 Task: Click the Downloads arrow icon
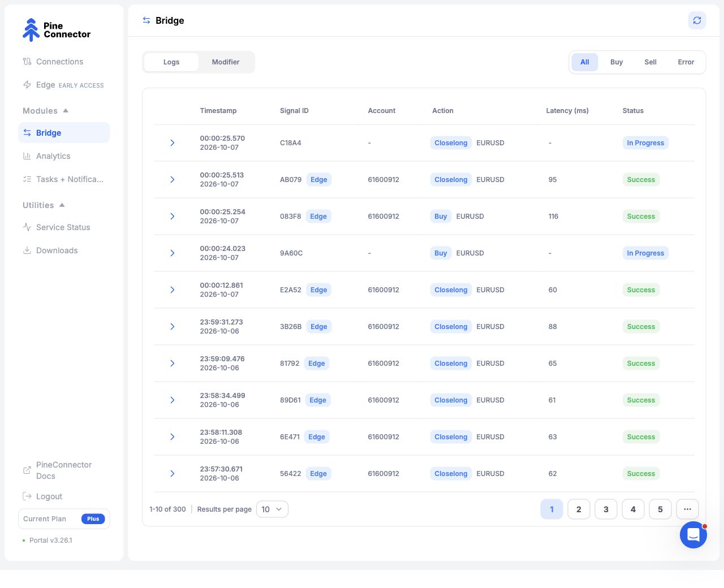coord(27,250)
